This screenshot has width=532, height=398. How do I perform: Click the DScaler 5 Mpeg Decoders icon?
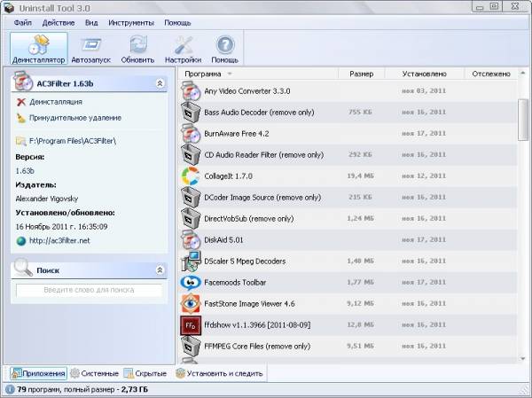click(191, 261)
